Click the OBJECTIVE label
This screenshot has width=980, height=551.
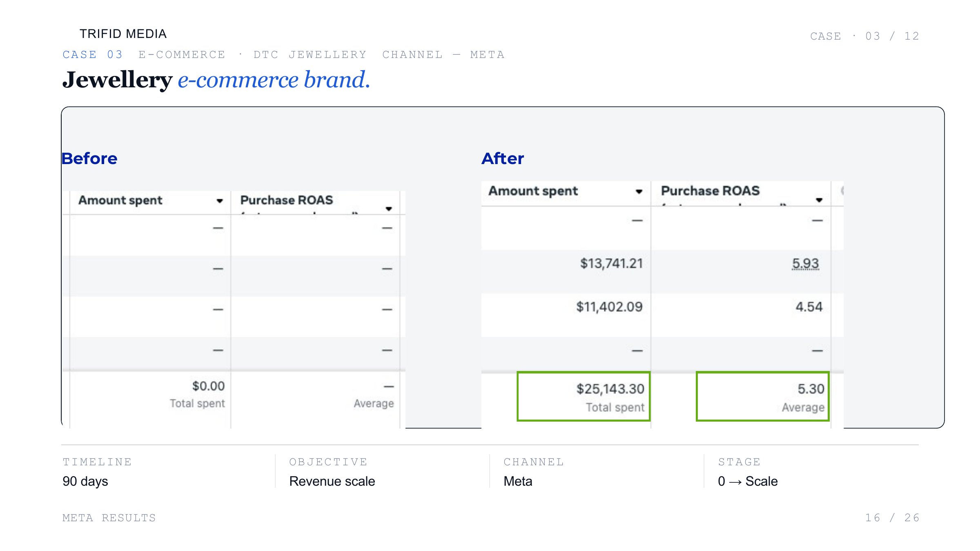click(x=328, y=462)
